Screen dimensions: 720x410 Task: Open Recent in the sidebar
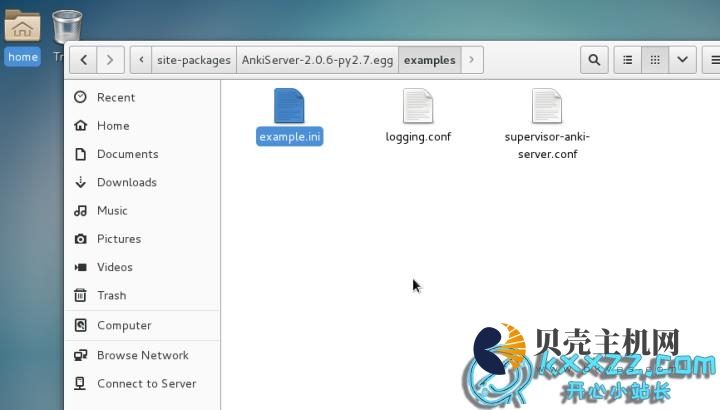[x=115, y=98]
